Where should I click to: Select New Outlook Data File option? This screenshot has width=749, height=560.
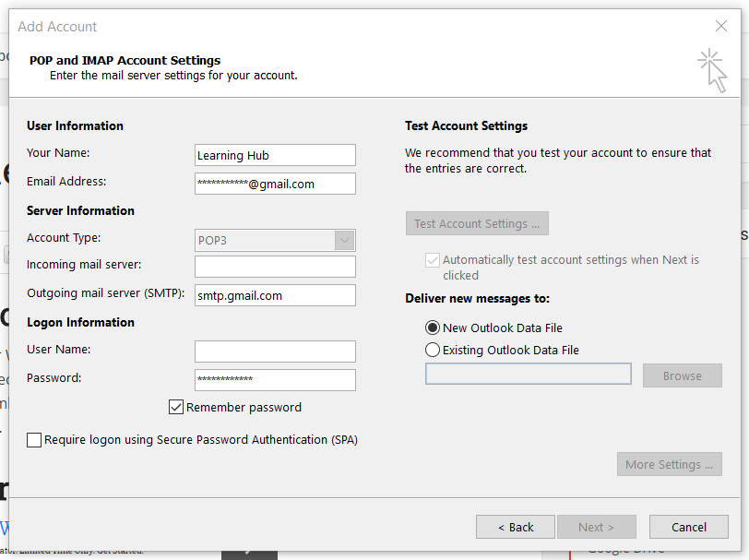point(433,328)
